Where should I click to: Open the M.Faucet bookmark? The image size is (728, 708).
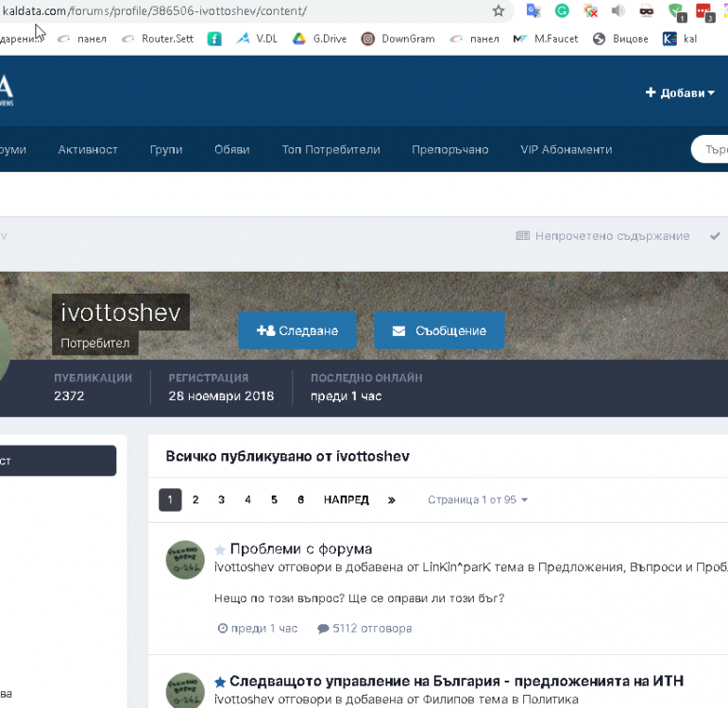(x=546, y=39)
